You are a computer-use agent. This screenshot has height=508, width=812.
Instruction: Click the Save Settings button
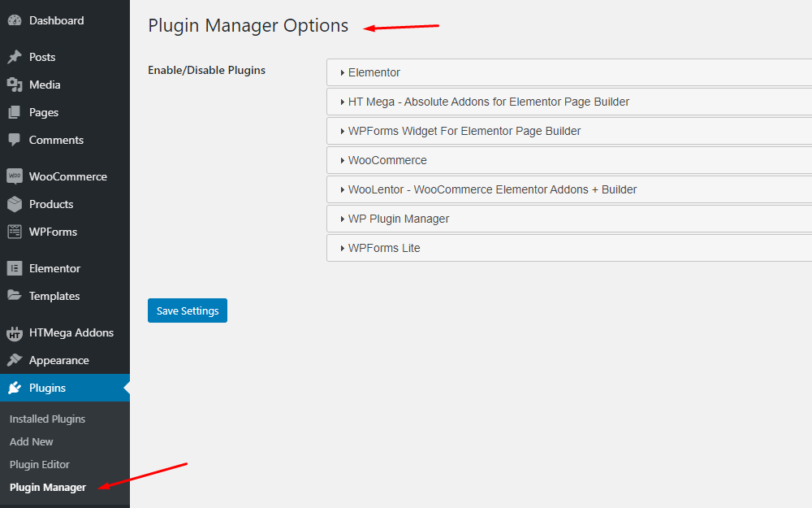pos(187,310)
